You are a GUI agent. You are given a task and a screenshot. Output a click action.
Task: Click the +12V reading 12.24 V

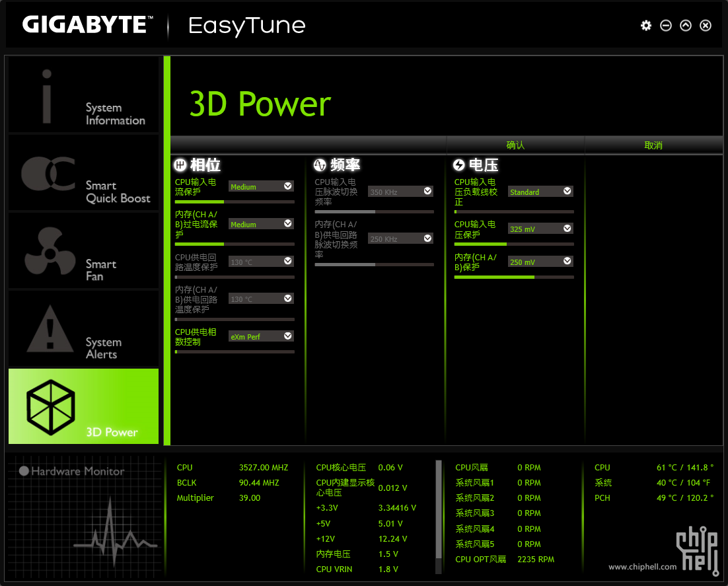coord(392,539)
